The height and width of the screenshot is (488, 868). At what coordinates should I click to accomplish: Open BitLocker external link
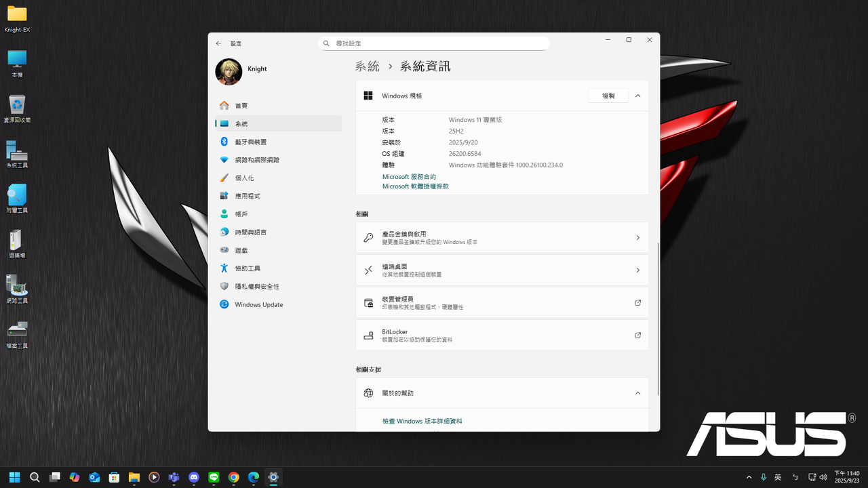(x=502, y=335)
